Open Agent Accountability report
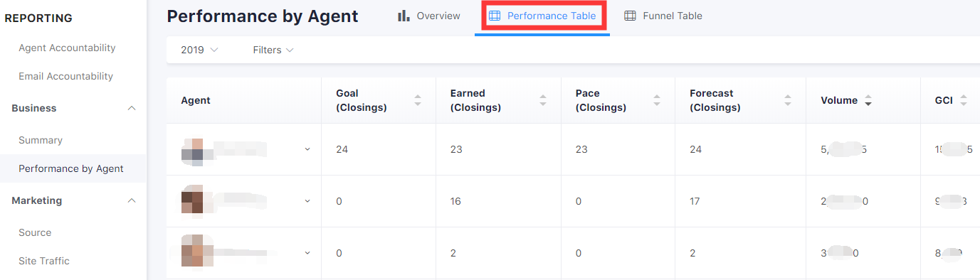The width and height of the screenshot is (980, 280). tap(67, 48)
